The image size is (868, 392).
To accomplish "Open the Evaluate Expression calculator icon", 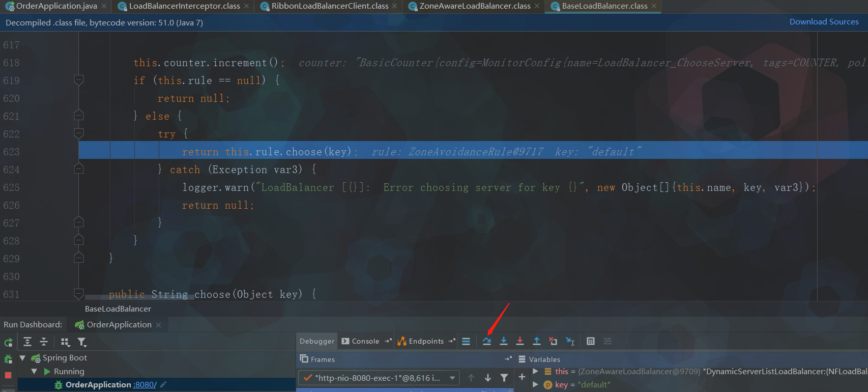I will pyautogui.click(x=591, y=341).
